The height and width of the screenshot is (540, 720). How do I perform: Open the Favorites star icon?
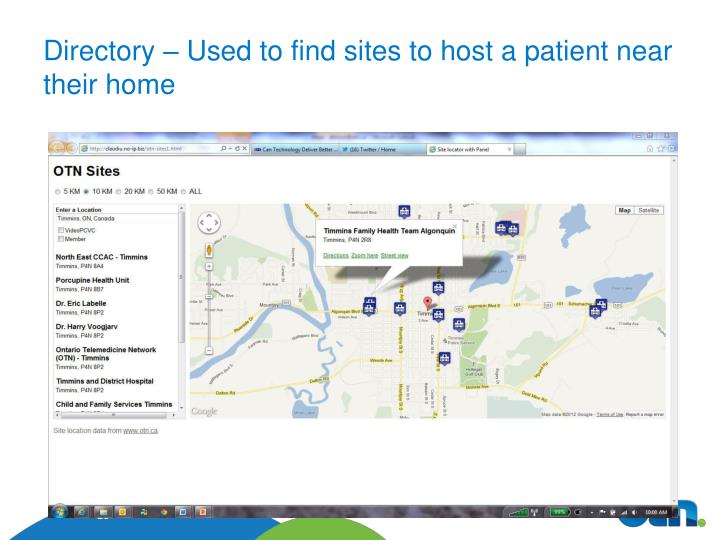tap(661, 148)
